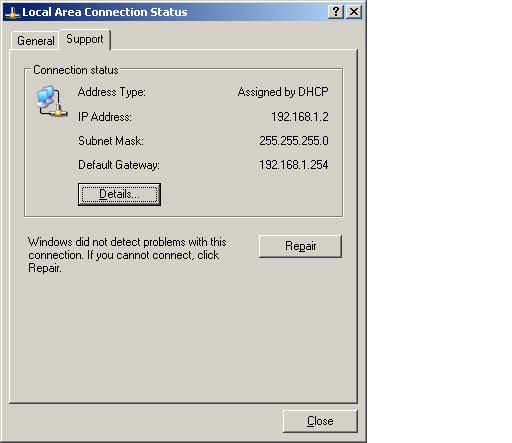Click the Connection status group heading
Screen dimensions: 512x443
pyautogui.click(x=76, y=70)
